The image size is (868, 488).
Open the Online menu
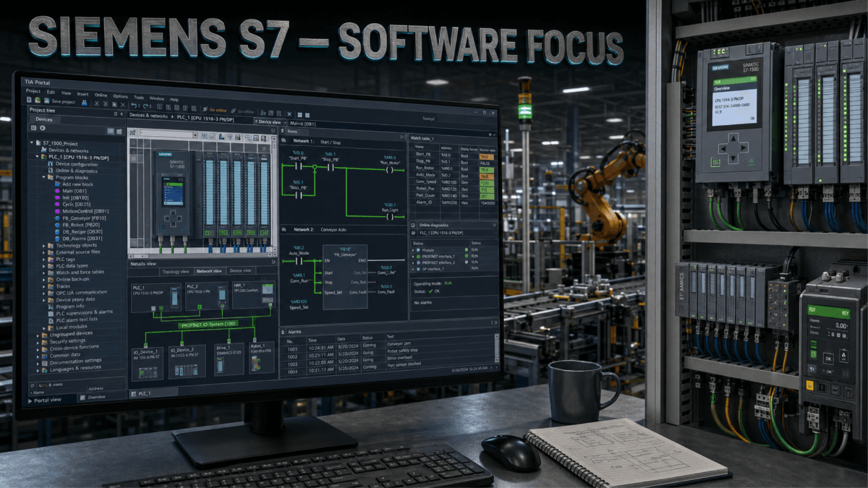pyautogui.click(x=101, y=95)
